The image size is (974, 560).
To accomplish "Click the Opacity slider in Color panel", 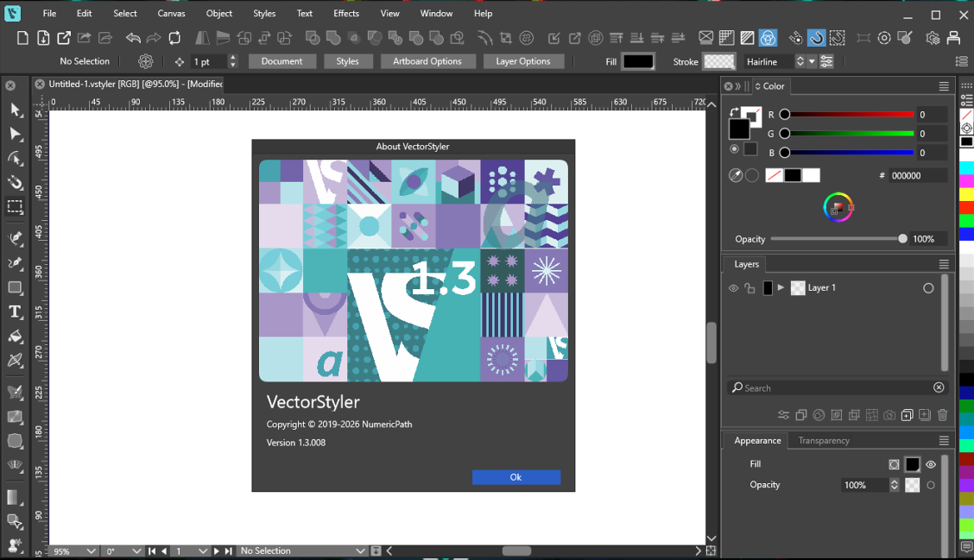I will point(836,239).
